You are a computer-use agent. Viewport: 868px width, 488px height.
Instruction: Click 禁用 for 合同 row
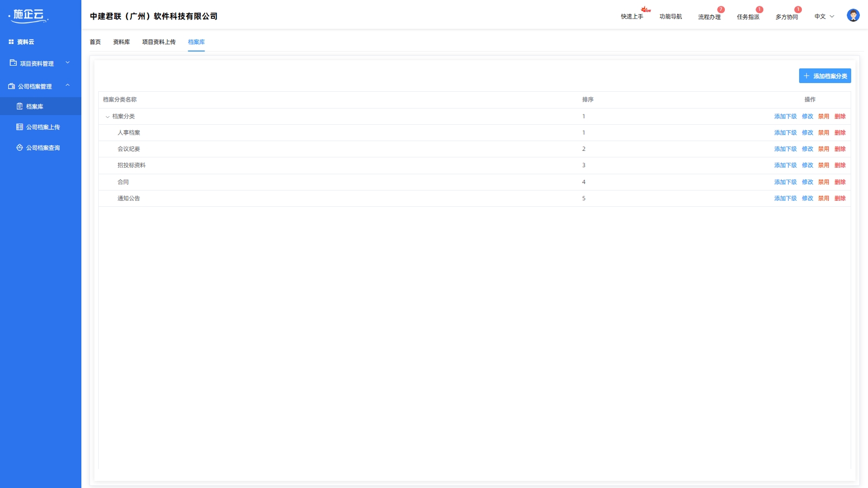pos(824,182)
